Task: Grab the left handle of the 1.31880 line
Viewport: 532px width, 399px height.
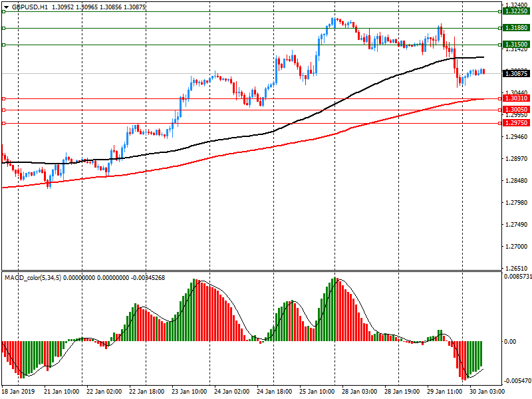Action: click(x=3, y=28)
